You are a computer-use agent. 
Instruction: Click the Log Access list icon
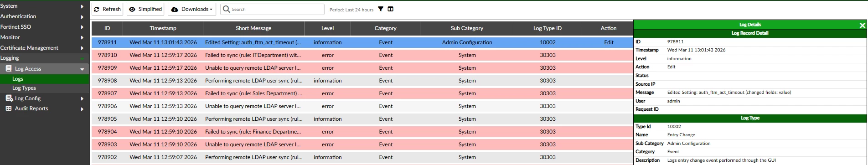coord(9,68)
